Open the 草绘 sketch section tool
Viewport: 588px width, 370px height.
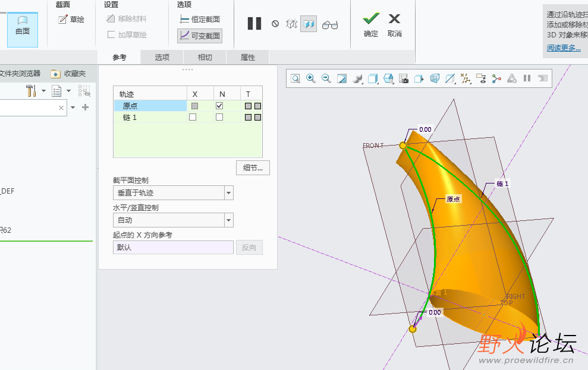coord(71,20)
